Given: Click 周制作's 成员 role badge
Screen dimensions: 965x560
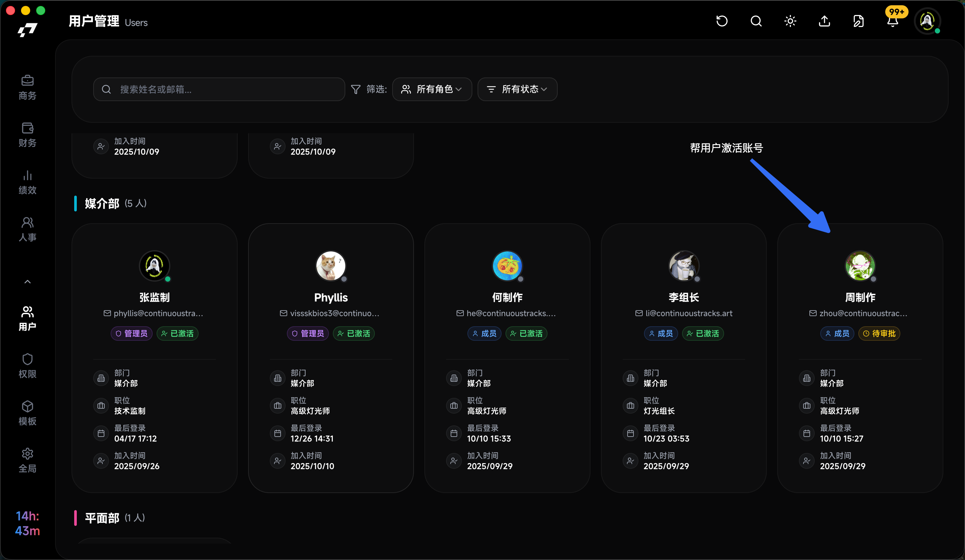Looking at the screenshot, I should 837,333.
